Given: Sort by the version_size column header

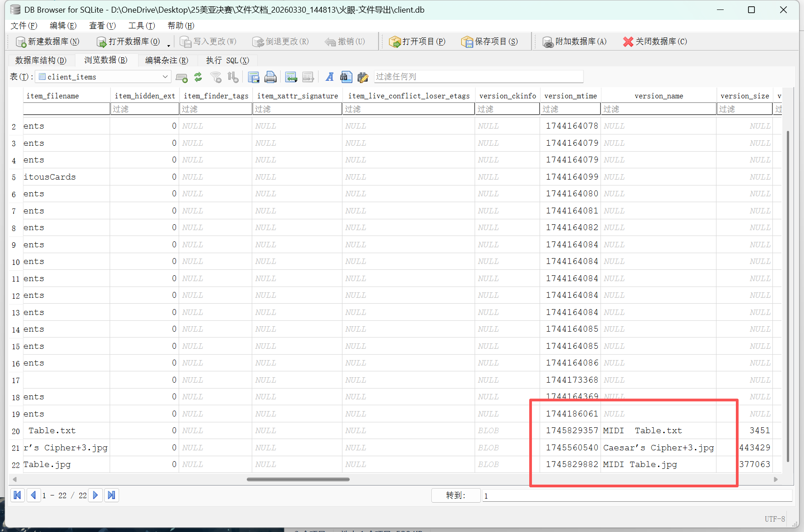Looking at the screenshot, I should coord(744,96).
